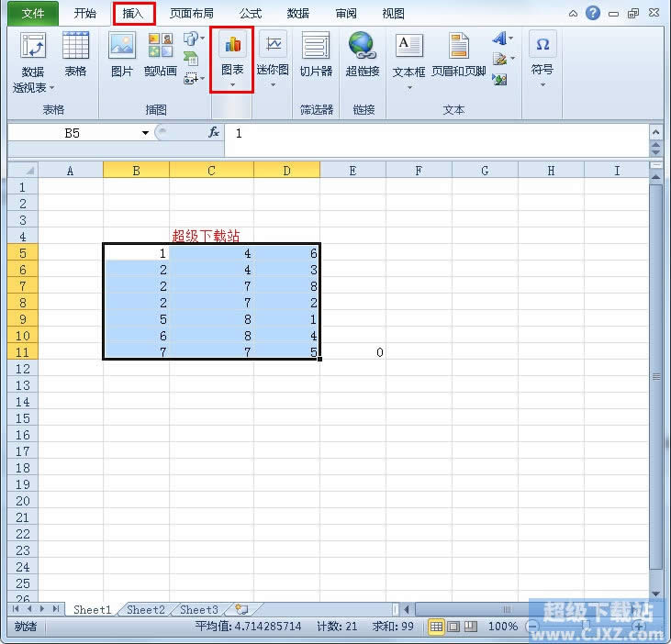Jump to the first sheet tab arrow
The height and width of the screenshot is (644, 671).
point(16,608)
